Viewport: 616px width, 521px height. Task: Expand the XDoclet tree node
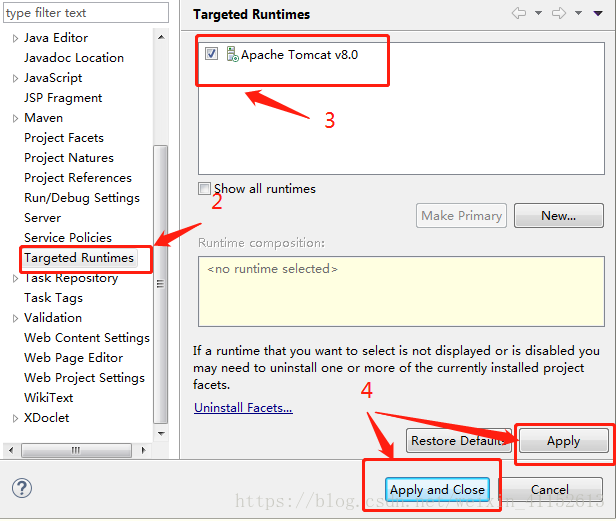pos(15,418)
